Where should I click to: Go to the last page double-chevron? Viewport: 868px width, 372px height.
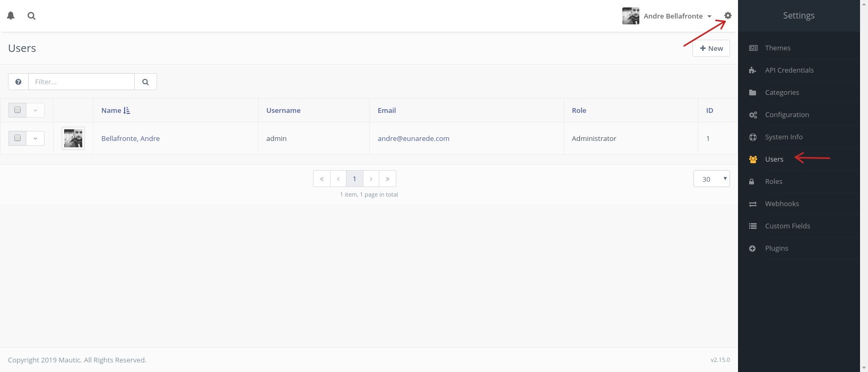click(x=387, y=179)
